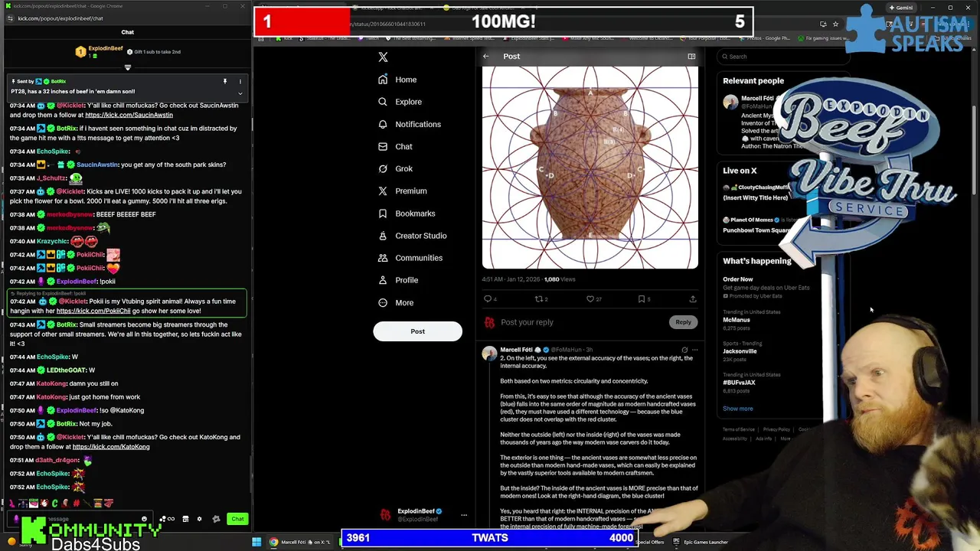Open Chat in the X sidebar
The height and width of the screenshot is (551, 980).
click(395, 146)
